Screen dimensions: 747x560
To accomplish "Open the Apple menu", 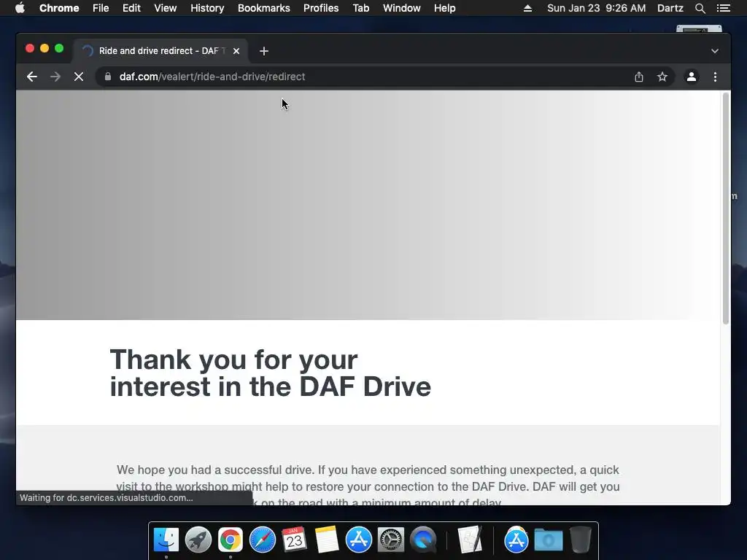I will tap(20, 8).
